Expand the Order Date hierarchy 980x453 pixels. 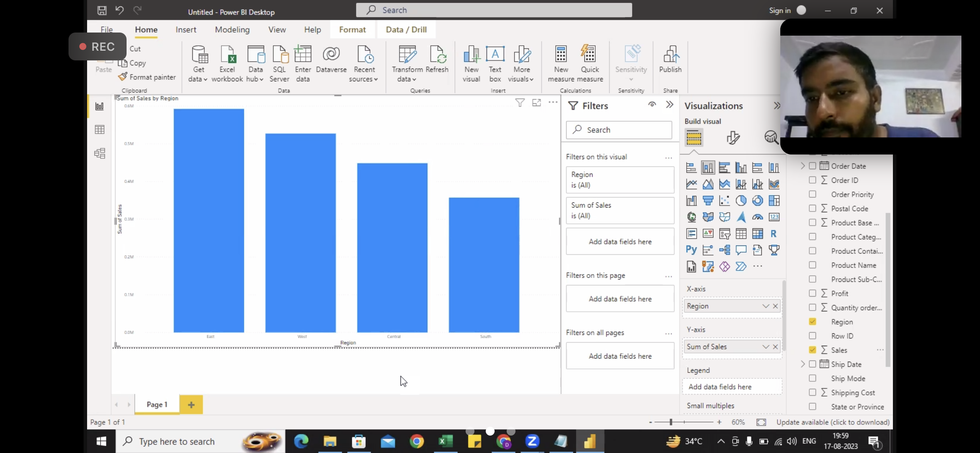(802, 166)
